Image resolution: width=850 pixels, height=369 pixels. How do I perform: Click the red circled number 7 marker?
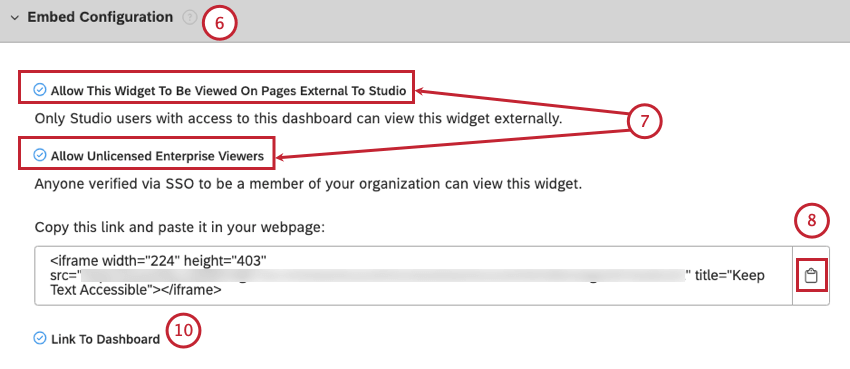click(x=645, y=122)
